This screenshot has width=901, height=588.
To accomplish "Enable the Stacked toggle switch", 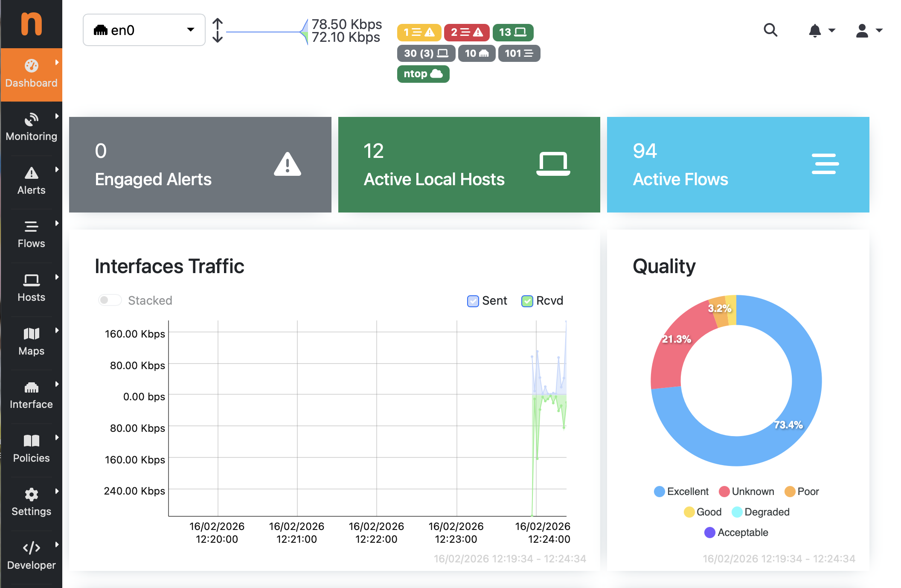I will [x=110, y=300].
